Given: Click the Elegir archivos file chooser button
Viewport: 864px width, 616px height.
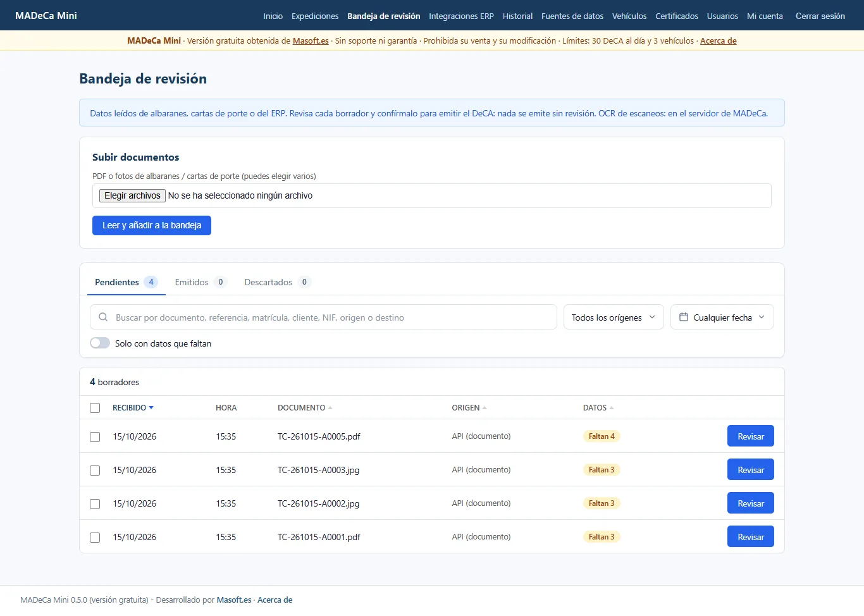Looking at the screenshot, I should click(x=132, y=195).
